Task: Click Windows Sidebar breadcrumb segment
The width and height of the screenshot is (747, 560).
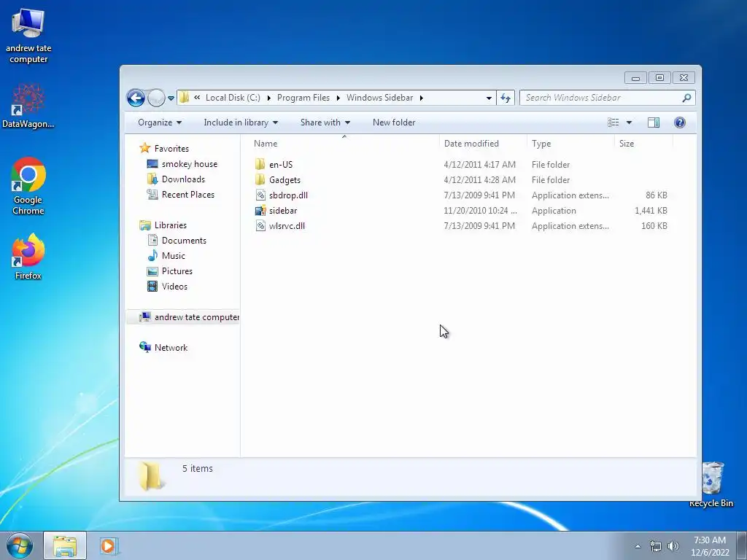Action: click(379, 98)
